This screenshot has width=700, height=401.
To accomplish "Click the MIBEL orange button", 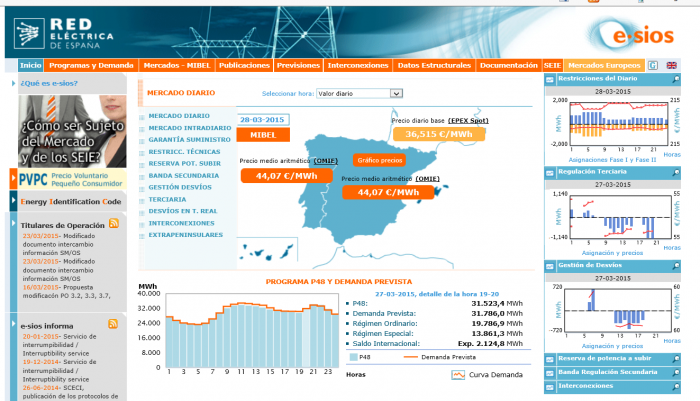I will tap(263, 135).
